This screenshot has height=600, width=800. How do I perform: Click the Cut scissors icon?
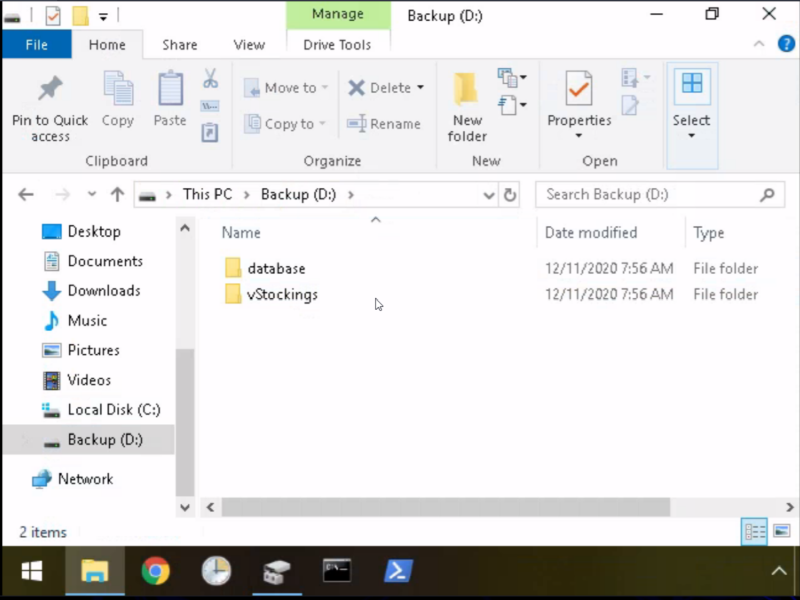[210, 78]
